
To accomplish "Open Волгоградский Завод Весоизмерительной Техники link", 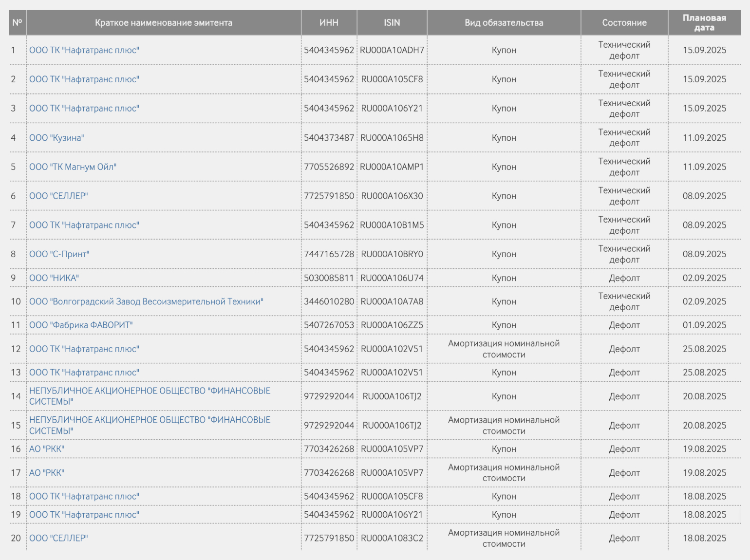I will [x=146, y=301].
